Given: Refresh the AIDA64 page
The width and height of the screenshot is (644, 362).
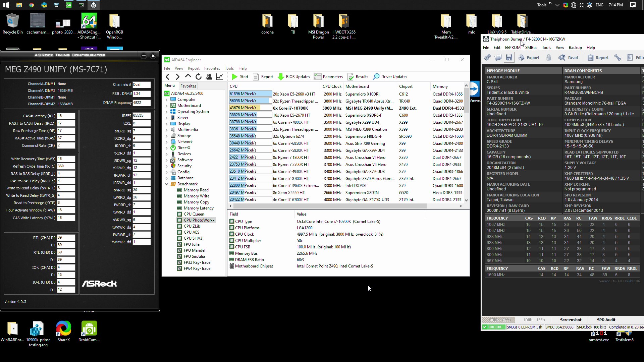Looking at the screenshot, I should 199,77.
